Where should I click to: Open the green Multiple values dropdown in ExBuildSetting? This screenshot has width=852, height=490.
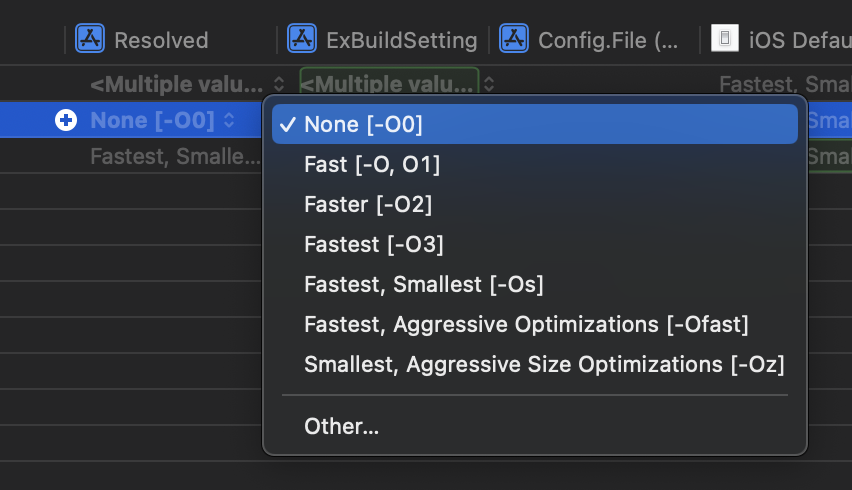[x=389, y=84]
